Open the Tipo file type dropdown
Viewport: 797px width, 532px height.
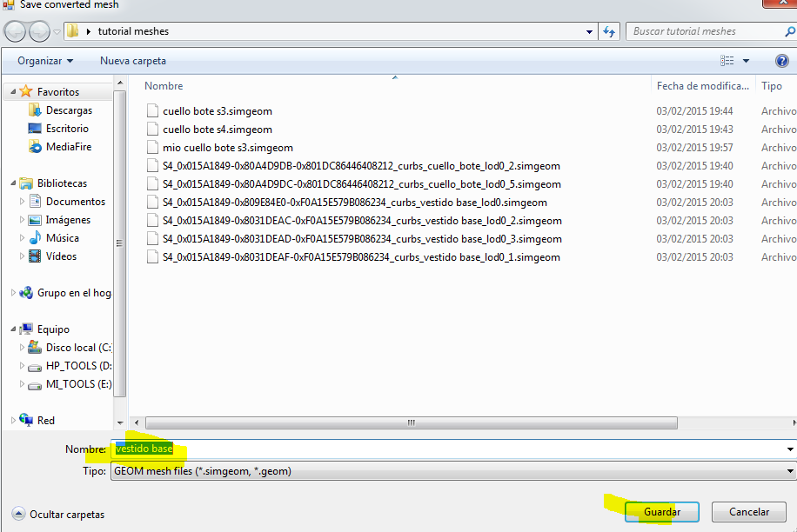[x=452, y=471]
